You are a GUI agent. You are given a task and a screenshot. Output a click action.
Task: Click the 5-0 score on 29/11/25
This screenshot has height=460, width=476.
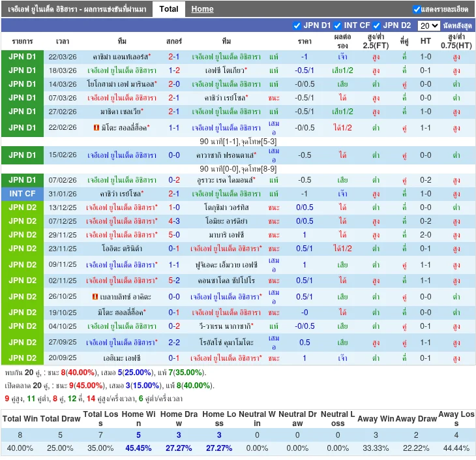pos(174,235)
